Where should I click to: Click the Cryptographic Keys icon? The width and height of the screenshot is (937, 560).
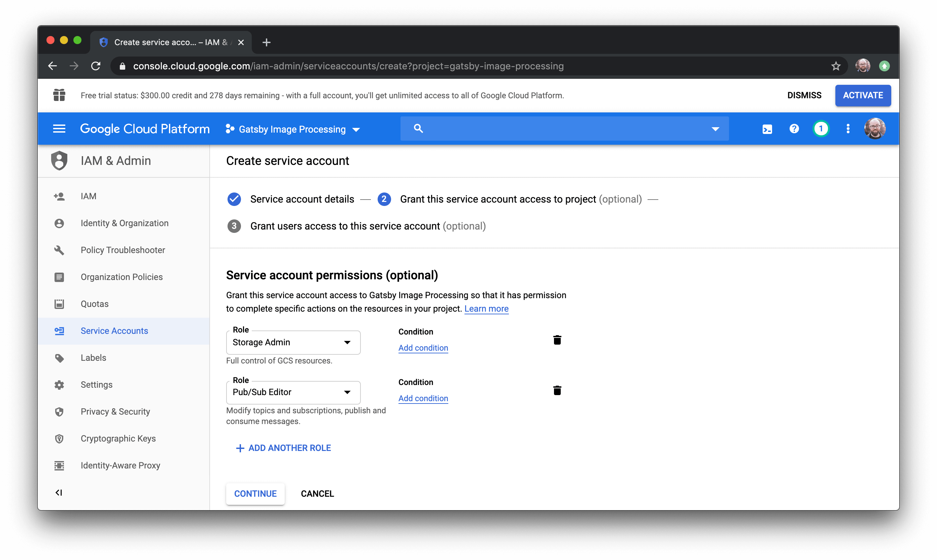coord(59,438)
